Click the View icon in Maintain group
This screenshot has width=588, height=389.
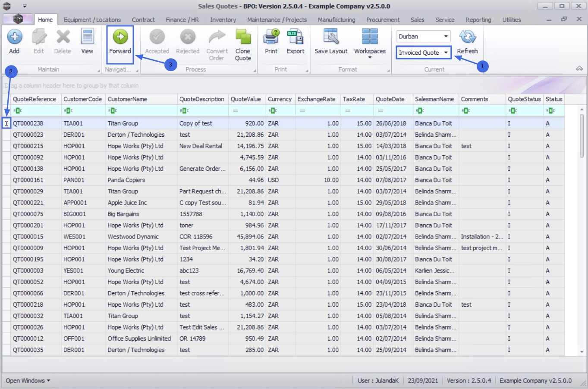click(x=87, y=38)
